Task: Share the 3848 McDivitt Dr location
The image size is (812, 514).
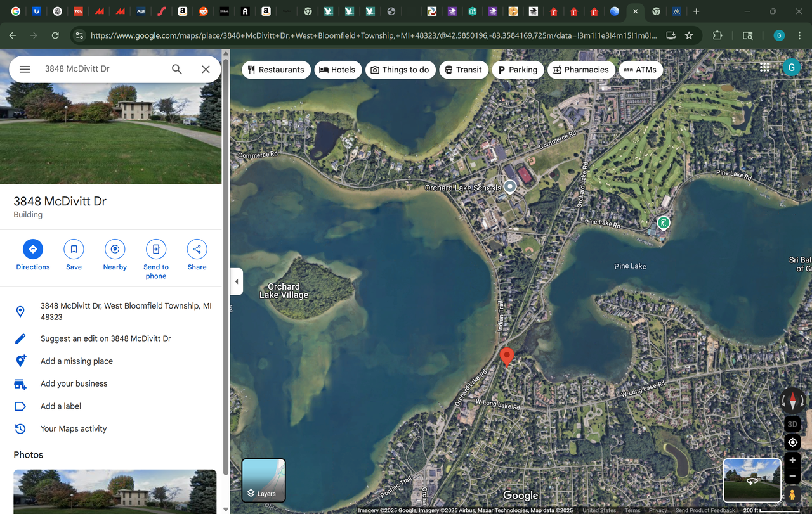Action: click(197, 249)
